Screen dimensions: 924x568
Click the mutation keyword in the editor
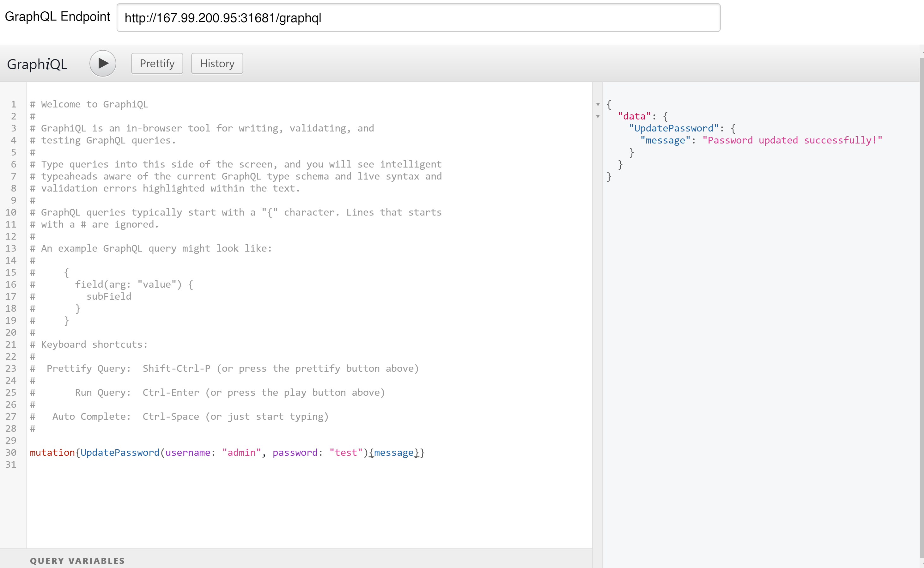(52, 453)
